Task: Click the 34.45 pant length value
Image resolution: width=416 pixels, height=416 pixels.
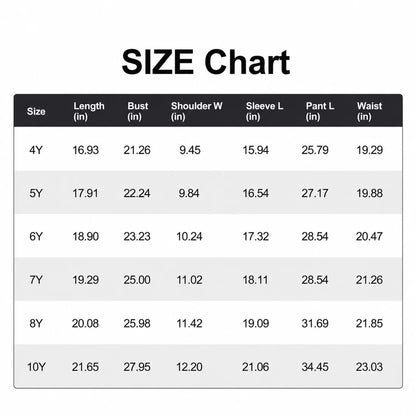Action: coord(315,367)
